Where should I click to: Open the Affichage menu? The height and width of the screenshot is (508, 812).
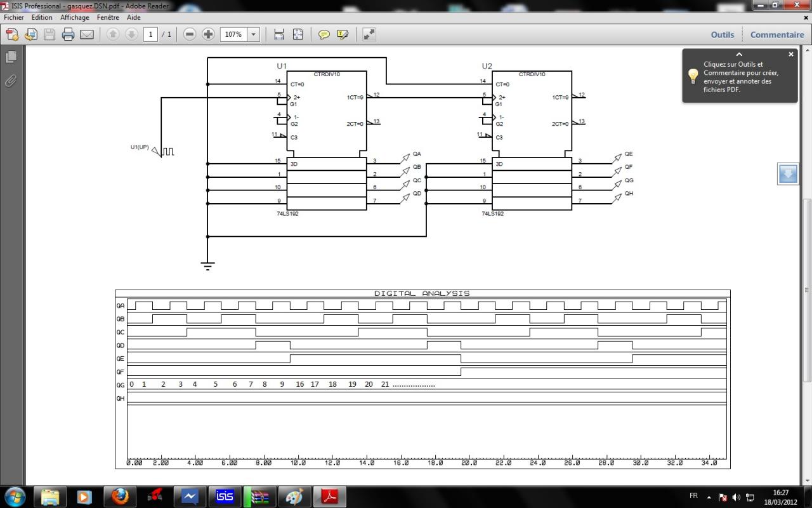[x=75, y=17]
